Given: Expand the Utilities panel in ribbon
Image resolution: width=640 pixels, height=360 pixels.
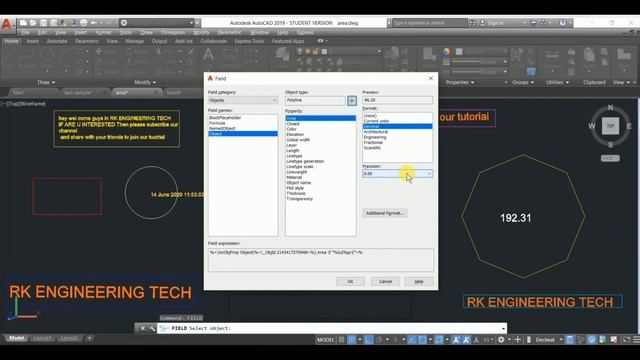Looking at the screenshot, I should pyautogui.click(x=557, y=82).
